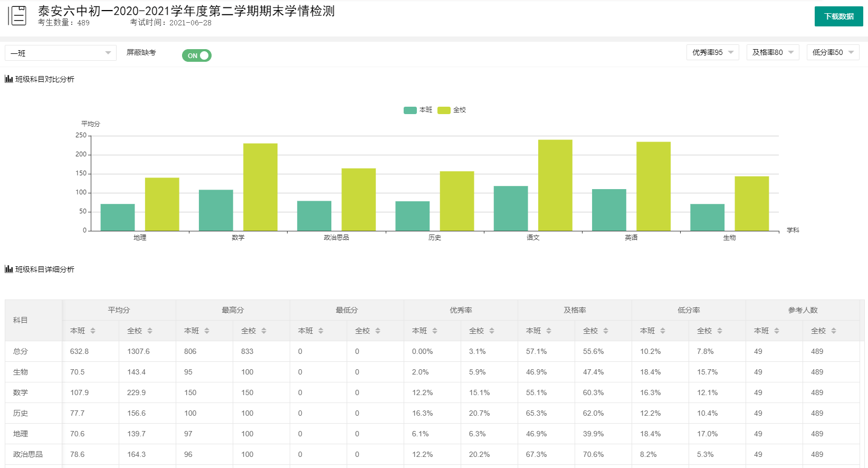Click the 语文 本班 bar in chart
This screenshot has height=468, width=868.
click(x=511, y=208)
